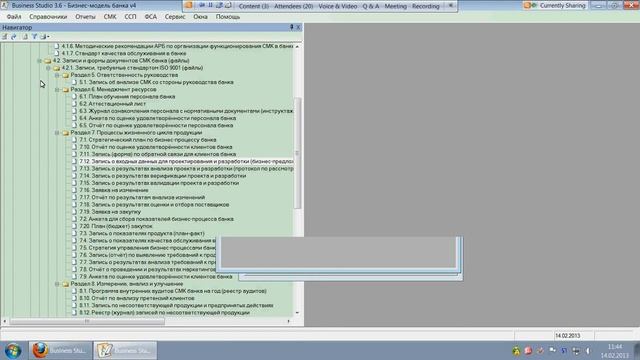Open Q & A on sharing toolbar
Image resolution: width=640 pixels, height=360 pixels.
371,6
